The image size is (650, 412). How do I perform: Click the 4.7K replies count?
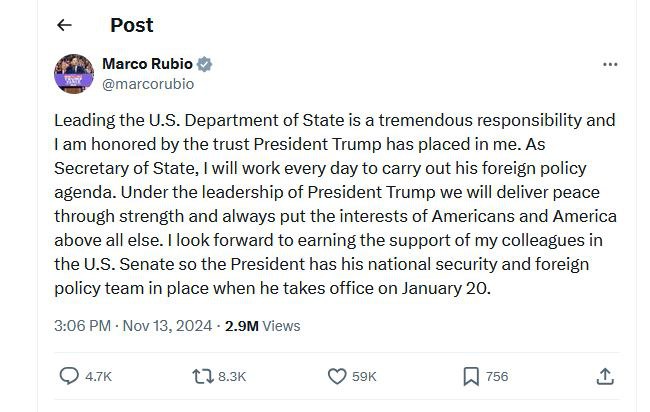tap(98, 376)
